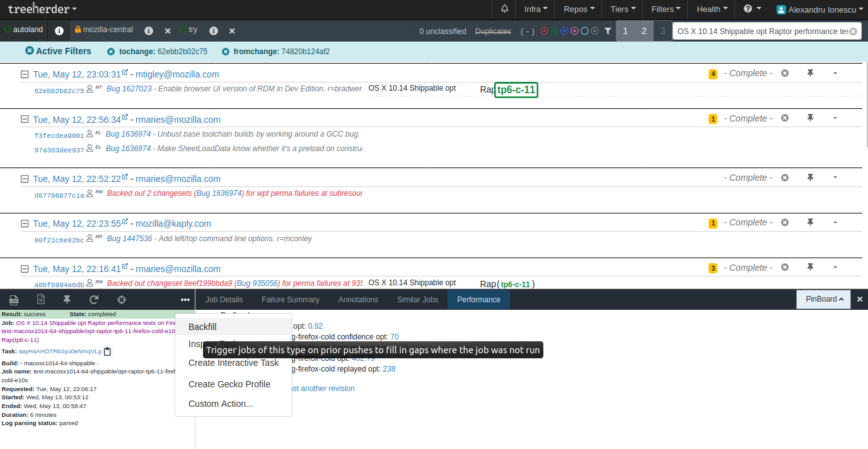Open the funnel field filter icon
The height and width of the screenshot is (449, 868).
pyautogui.click(x=608, y=31)
